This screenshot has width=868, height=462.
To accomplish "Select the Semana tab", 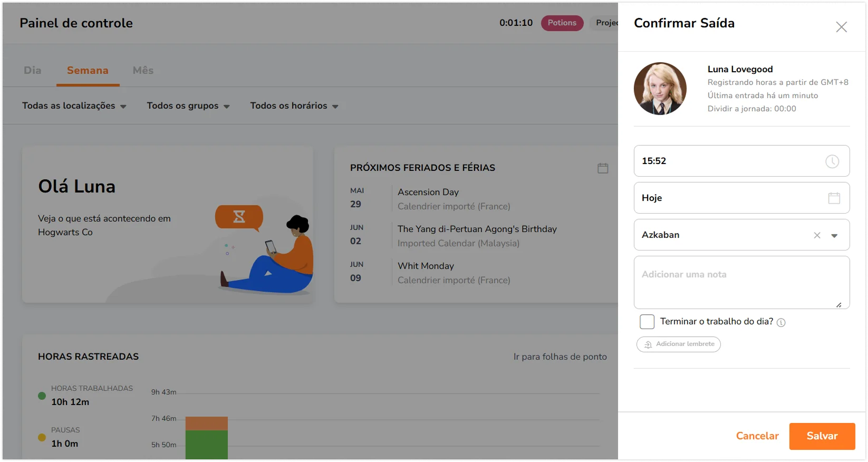I will click(x=88, y=70).
